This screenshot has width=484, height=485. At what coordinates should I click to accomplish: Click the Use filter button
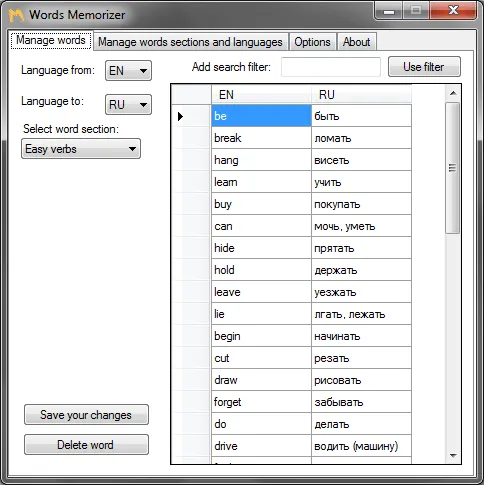pyautogui.click(x=424, y=67)
